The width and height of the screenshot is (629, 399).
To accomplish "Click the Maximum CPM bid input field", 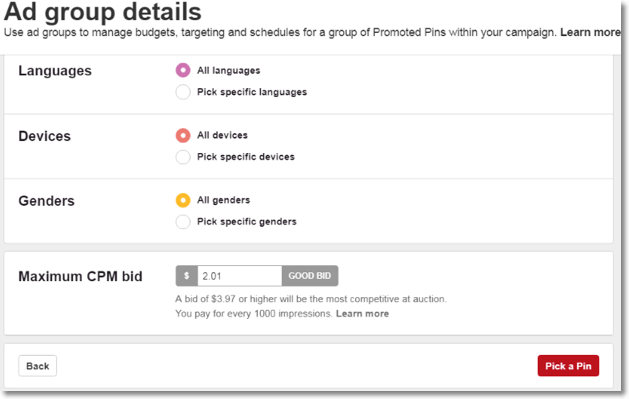I will [239, 276].
